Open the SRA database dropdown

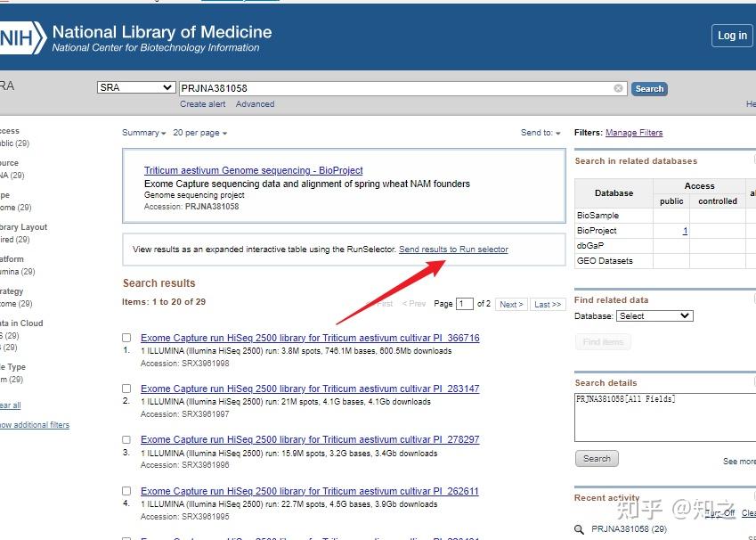136,87
